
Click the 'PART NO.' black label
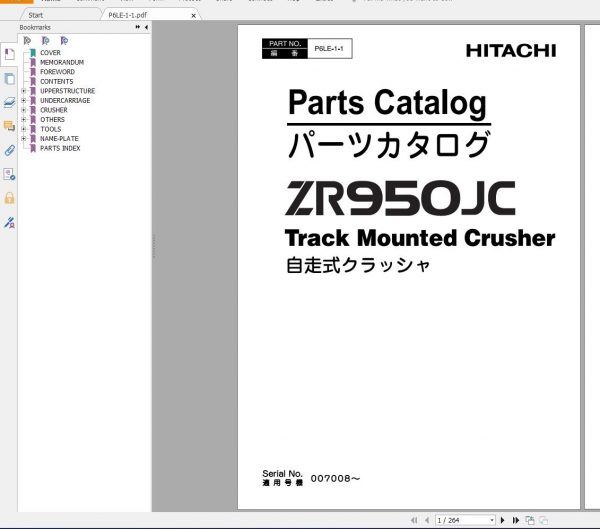285,44
